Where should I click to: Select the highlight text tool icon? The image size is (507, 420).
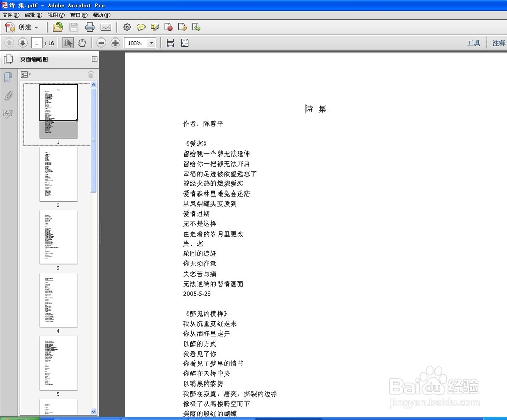point(155,27)
